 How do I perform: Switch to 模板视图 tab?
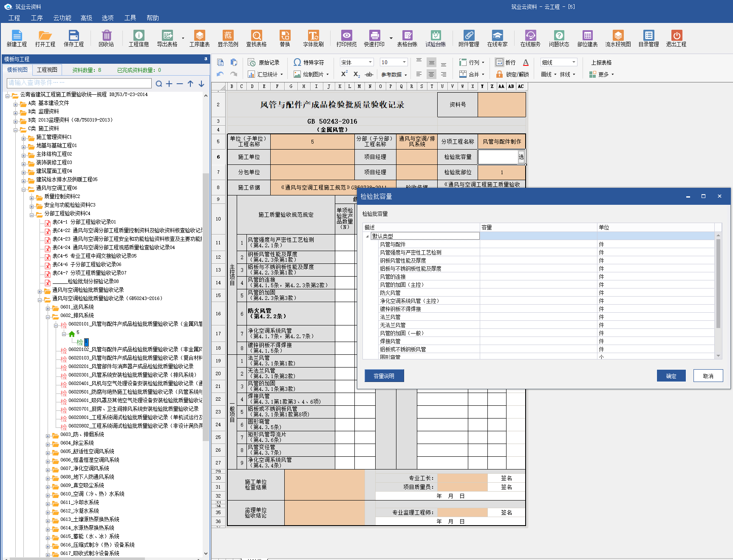[17, 70]
